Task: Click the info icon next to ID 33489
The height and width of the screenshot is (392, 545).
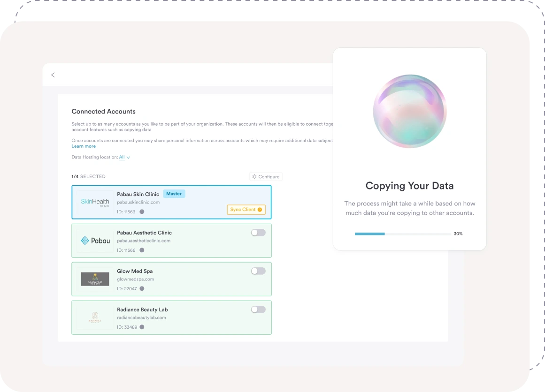Action: pyautogui.click(x=142, y=327)
